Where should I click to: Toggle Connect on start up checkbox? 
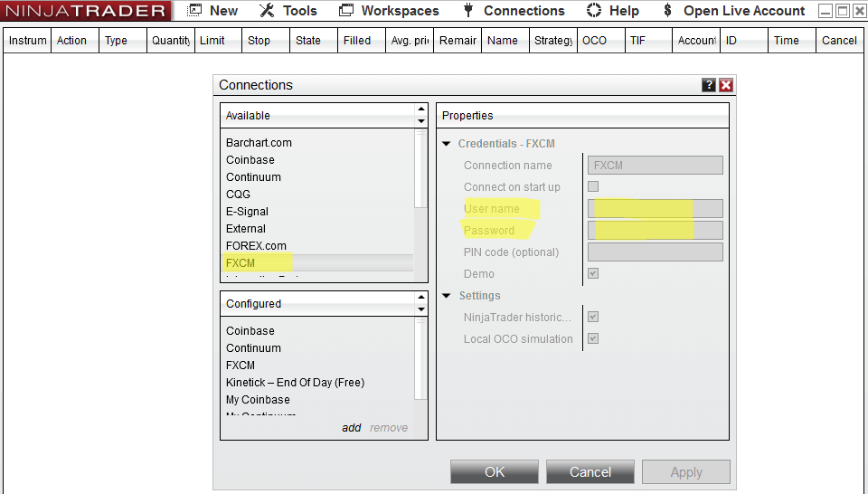pyautogui.click(x=593, y=186)
